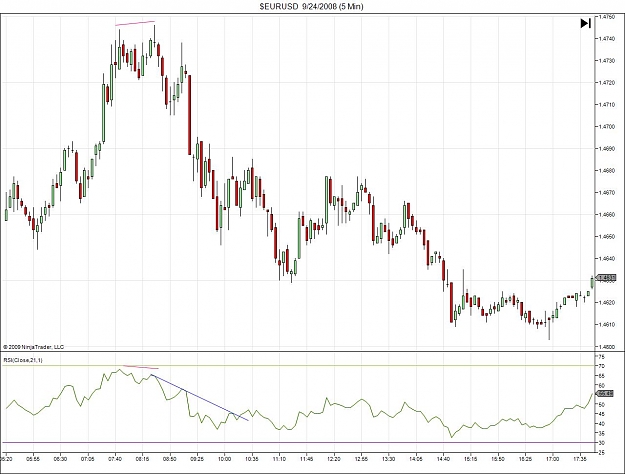Click the 06:30 time axis label
Screen dimensions: 625x474
61,459
